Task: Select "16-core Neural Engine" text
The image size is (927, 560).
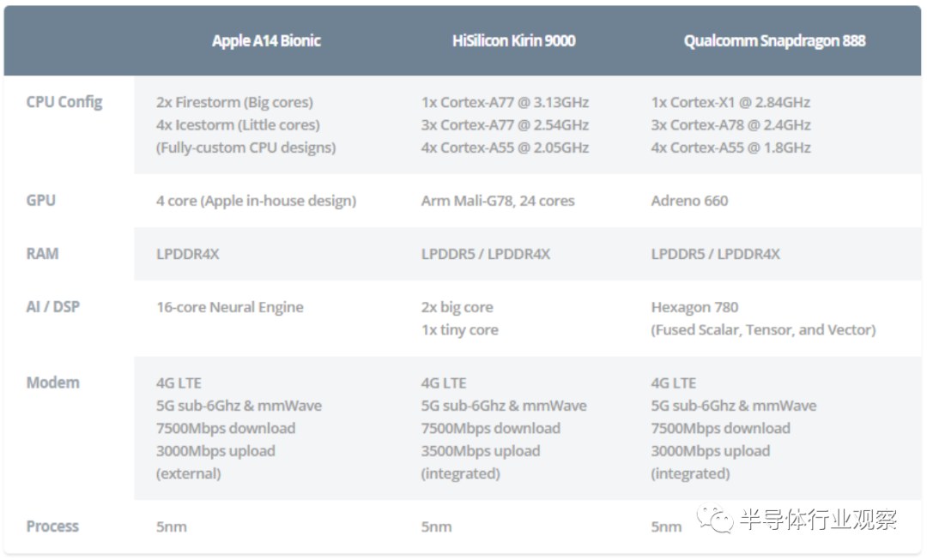Action: [229, 307]
